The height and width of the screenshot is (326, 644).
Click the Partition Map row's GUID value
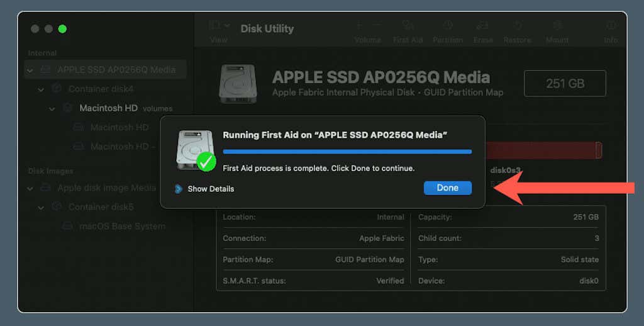370,260
